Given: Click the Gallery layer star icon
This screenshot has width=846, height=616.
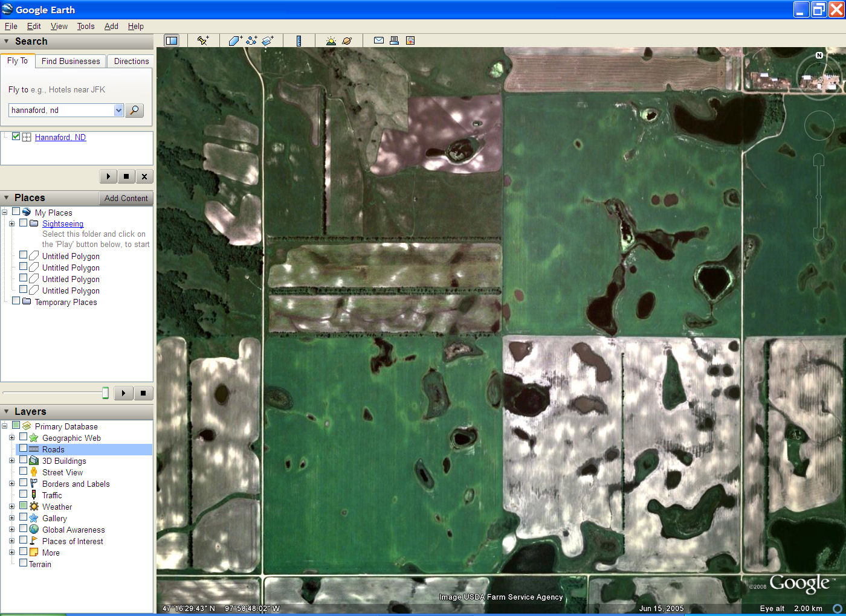Looking at the screenshot, I should [x=34, y=518].
